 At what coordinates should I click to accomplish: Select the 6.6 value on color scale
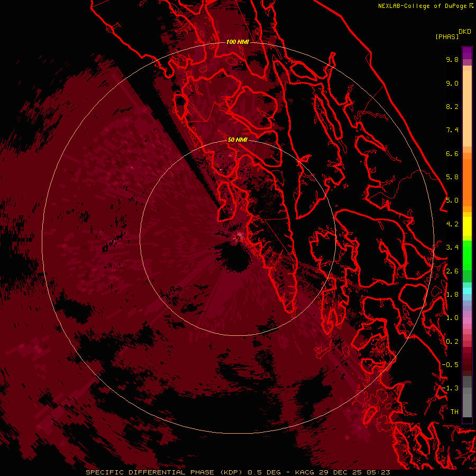[452, 153]
